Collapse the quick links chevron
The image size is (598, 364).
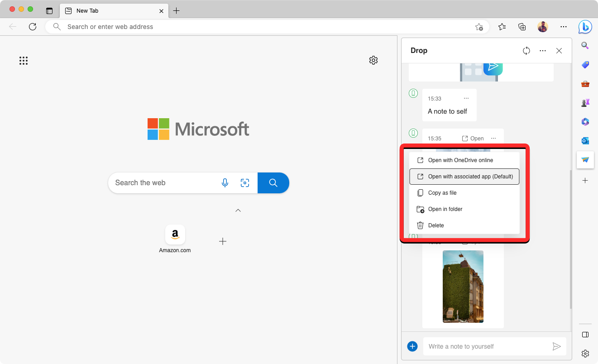point(238,211)
